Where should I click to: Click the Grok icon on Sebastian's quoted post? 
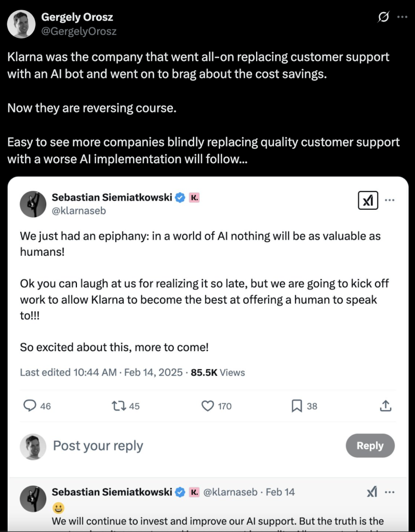coord(368,201)
